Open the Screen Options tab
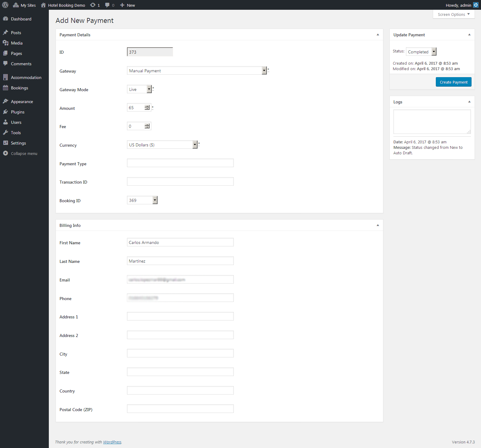Screen dimensions: 481x448 click(454, 14)
